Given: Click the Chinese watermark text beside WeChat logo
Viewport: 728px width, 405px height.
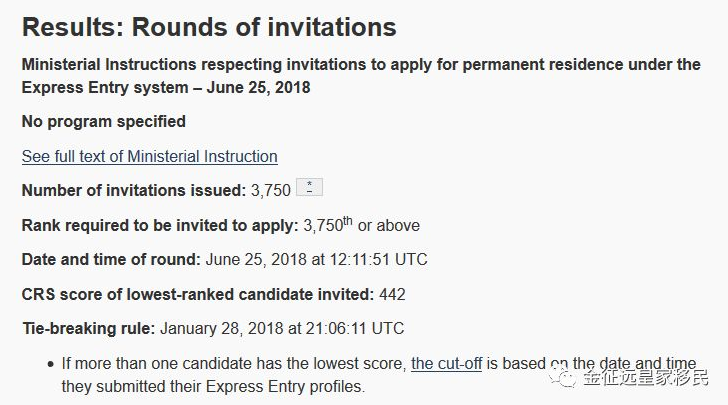Looking at the screenshot, I should [x=646, y=377].
